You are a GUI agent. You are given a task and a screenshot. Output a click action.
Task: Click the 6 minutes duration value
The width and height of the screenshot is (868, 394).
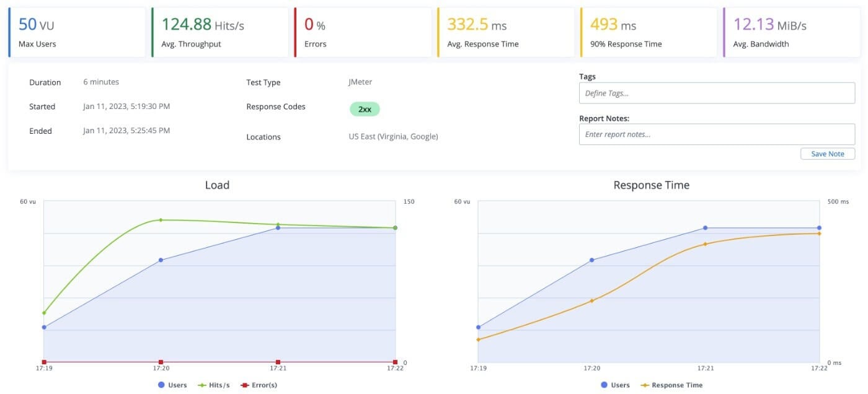(101, 82)
